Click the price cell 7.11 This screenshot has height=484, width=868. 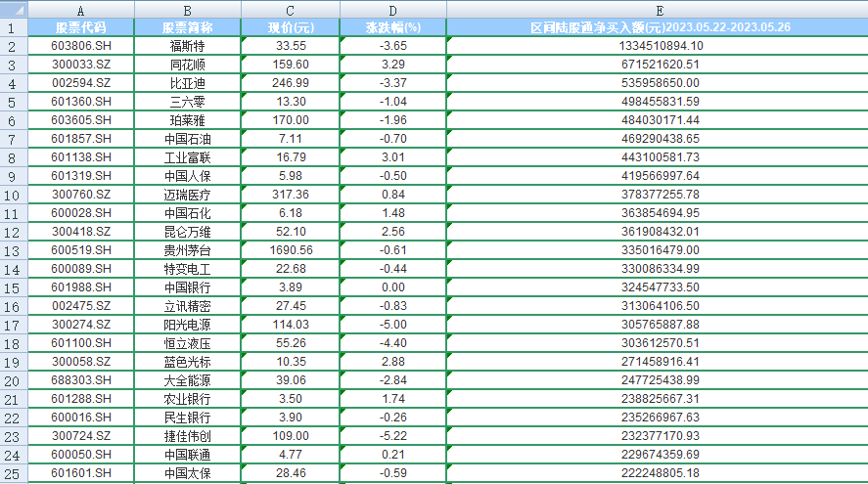291,139
